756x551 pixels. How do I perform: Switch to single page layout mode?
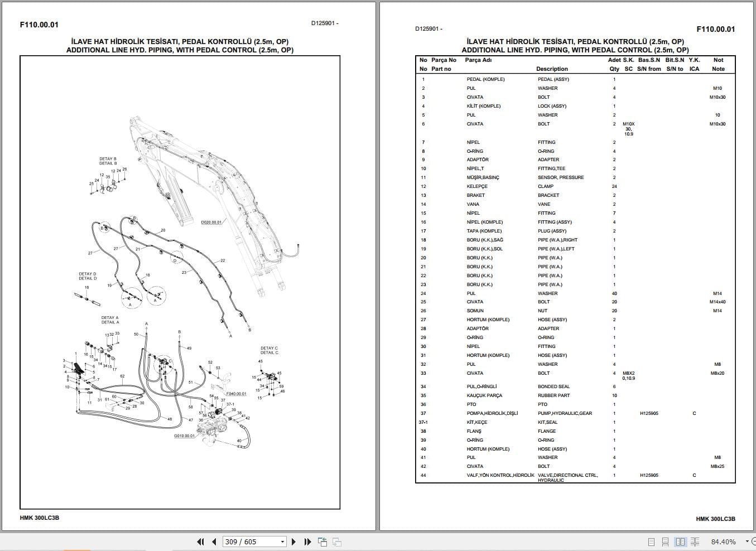click(651, 542)
